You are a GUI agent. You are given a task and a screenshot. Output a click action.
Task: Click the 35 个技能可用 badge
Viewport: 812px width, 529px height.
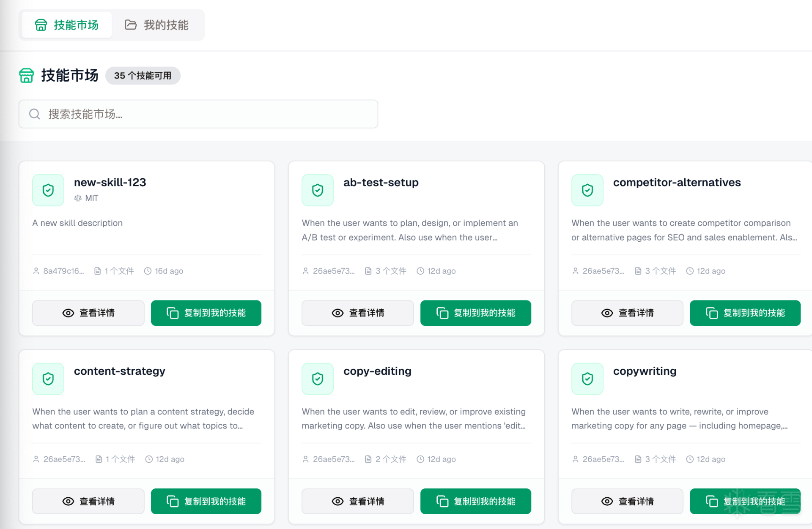pyautogui.click(x=143, y=76)
